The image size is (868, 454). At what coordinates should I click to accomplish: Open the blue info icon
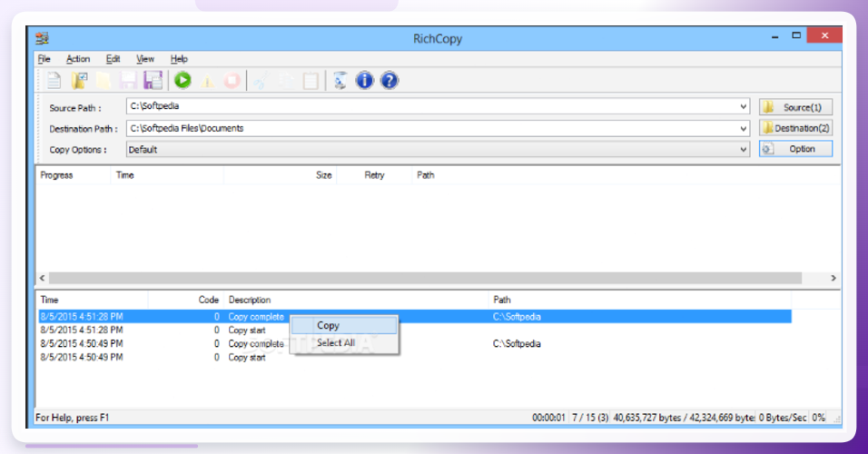364,81
